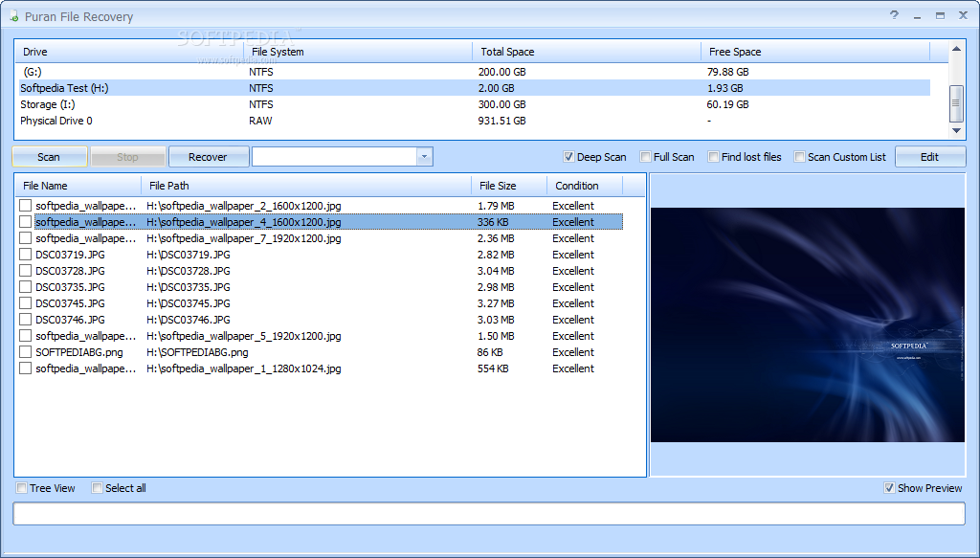Image resolution: width=980 pixels, height=558 pixels.
Task: Mark the DSC03728.JPG row checkbox
Action: point(25,271)
